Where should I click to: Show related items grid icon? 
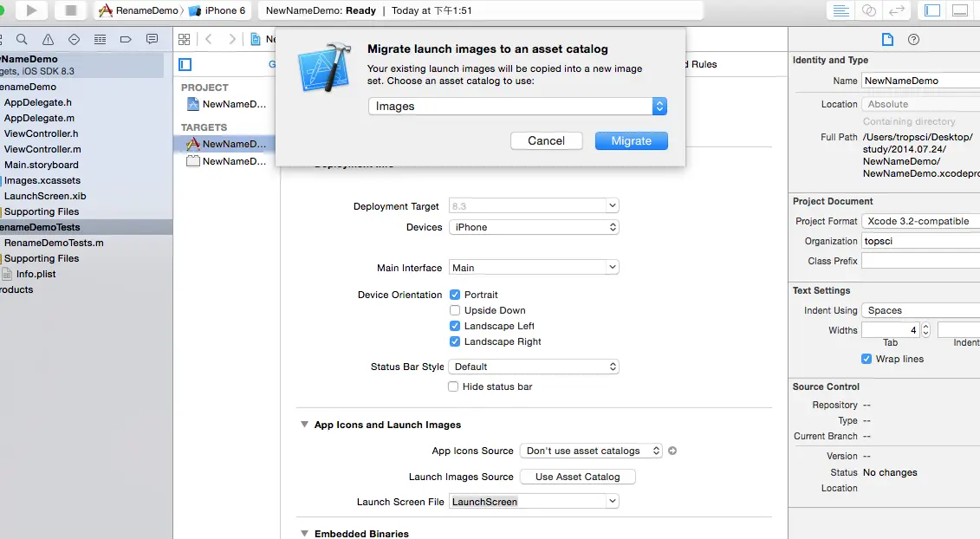click(x=184, y=39)
